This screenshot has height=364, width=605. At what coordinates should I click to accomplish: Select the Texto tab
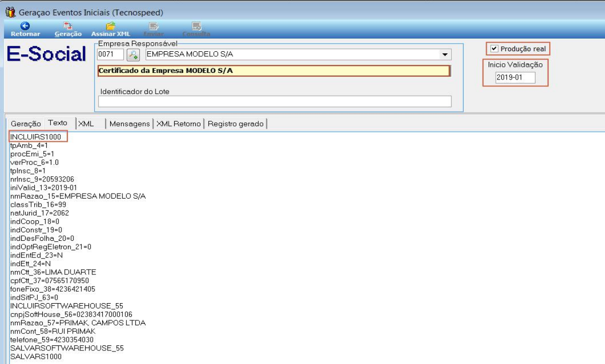(58, 123)
